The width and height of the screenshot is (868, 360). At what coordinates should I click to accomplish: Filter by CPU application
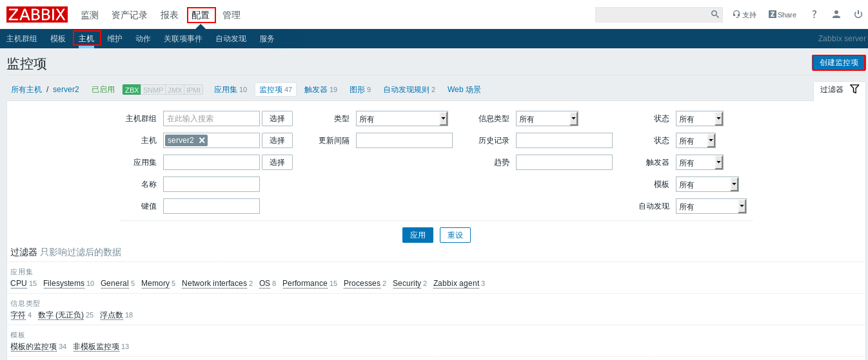click(x=19, y=283)
